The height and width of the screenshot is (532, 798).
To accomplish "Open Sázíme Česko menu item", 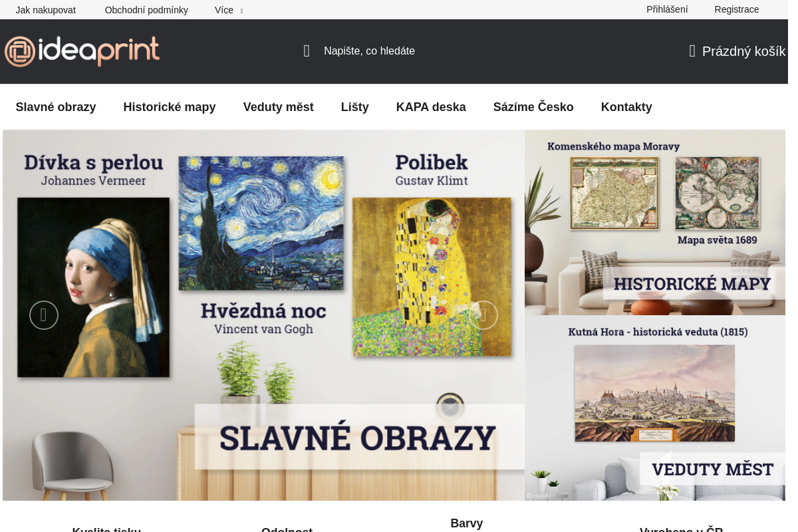I will 533,107.
